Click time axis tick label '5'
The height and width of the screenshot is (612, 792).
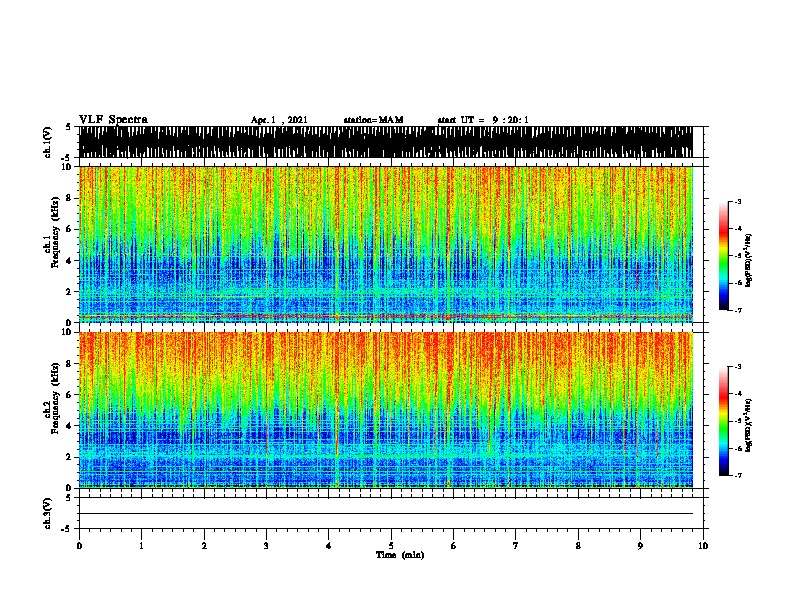[x=391, y=545]
